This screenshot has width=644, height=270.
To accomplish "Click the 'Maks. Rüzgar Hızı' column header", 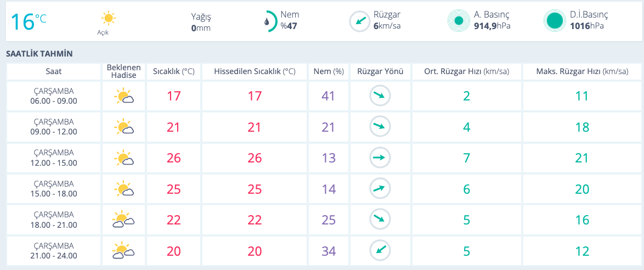I will [583, 72].
